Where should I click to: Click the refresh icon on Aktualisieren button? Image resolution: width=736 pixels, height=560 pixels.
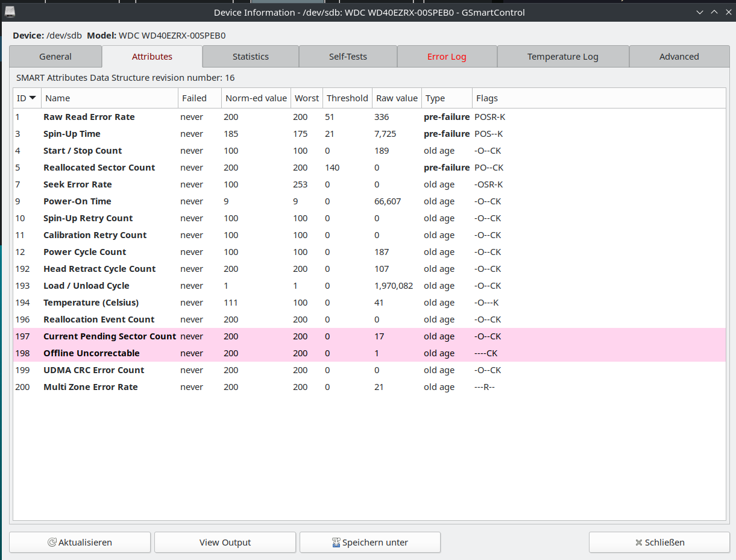point(52,543)
